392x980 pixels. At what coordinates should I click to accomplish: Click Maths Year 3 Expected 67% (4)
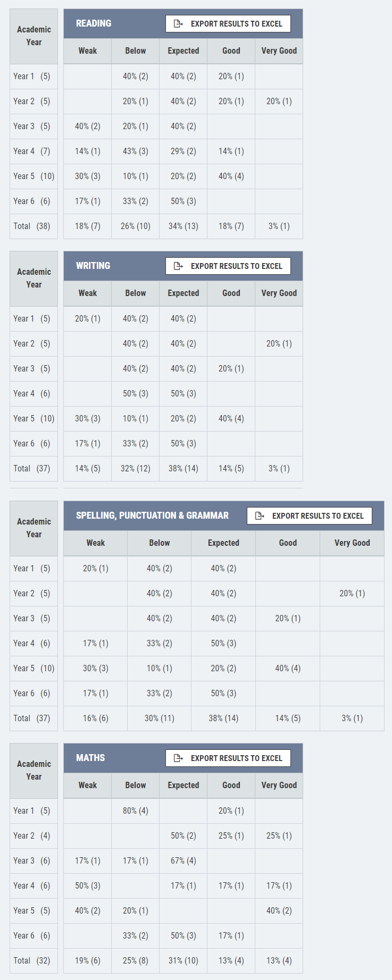coord(184,861)
